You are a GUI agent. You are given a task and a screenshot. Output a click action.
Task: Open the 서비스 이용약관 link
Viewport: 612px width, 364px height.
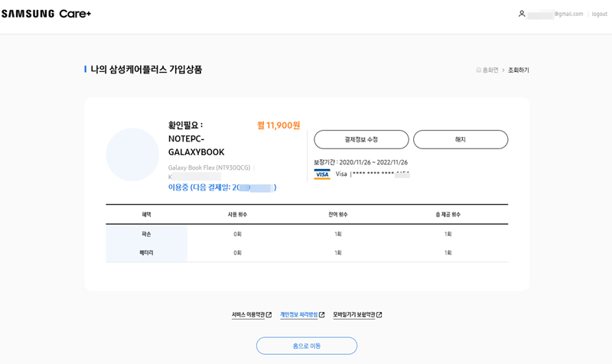click(x=248, y=314)
